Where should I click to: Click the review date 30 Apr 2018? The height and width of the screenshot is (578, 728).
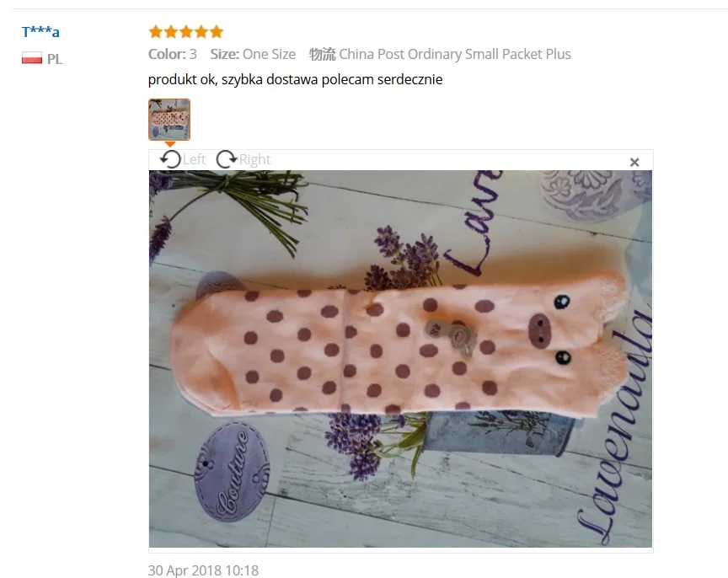point(203,570)
